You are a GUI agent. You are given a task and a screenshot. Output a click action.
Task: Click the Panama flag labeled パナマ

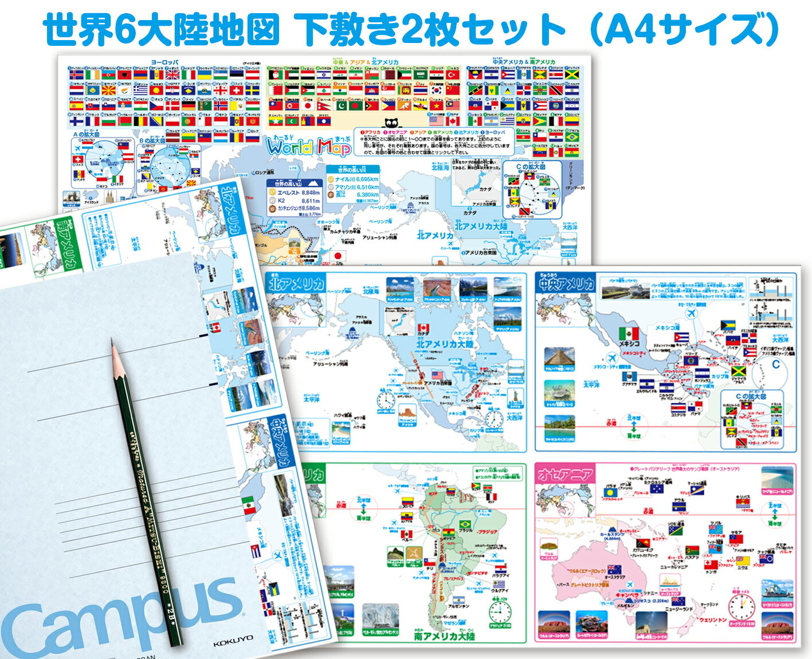pos(695,406)
